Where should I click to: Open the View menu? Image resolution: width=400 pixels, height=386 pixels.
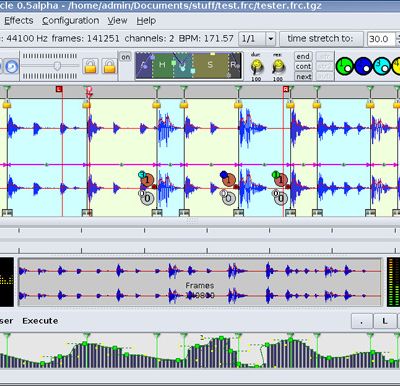(x=117, y=21)
